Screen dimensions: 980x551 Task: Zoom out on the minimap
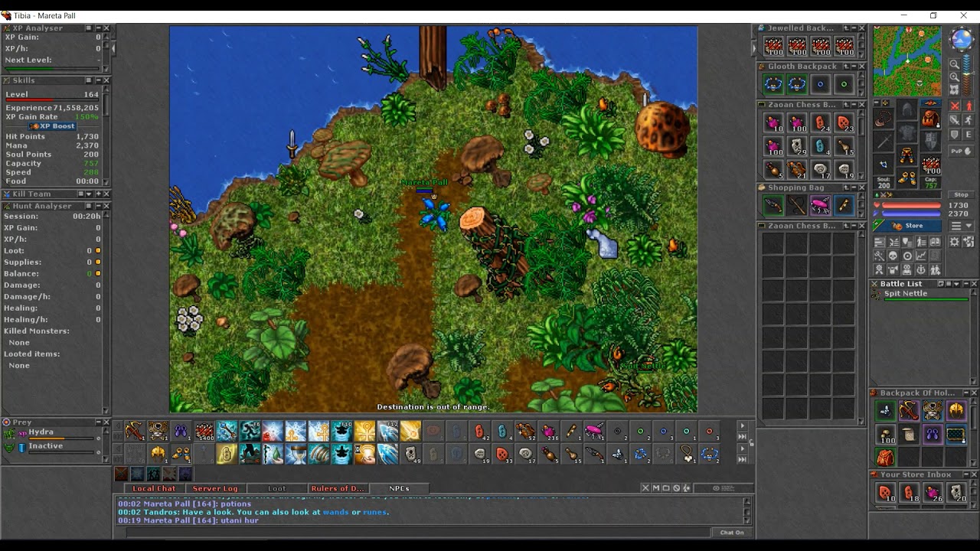(955, 64)
